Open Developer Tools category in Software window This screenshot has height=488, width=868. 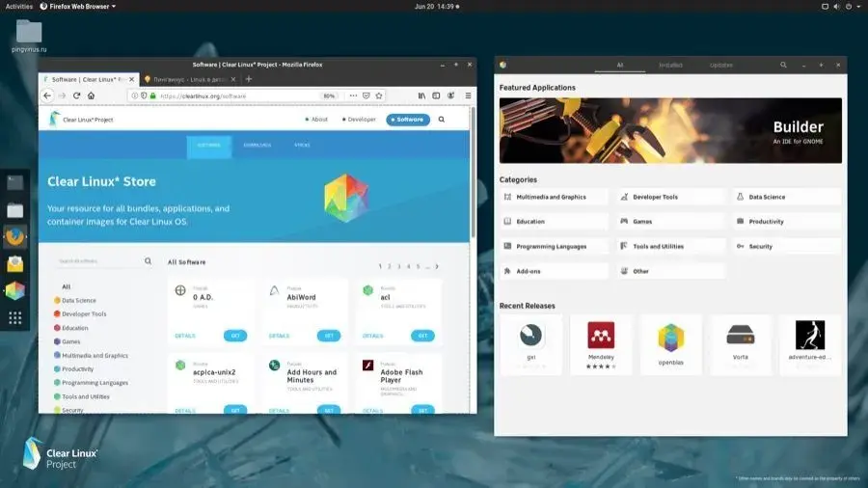click(x=670, y=197)
